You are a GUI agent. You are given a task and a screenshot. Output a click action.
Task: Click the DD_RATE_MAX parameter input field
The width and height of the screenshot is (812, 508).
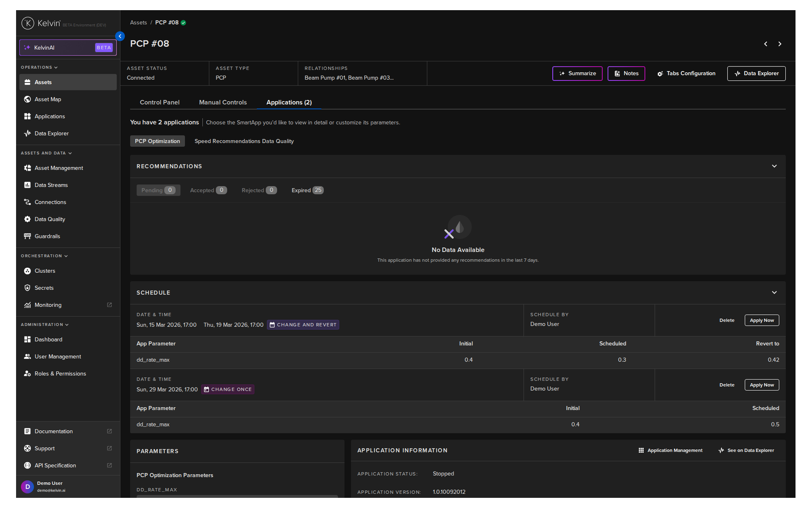237,496
